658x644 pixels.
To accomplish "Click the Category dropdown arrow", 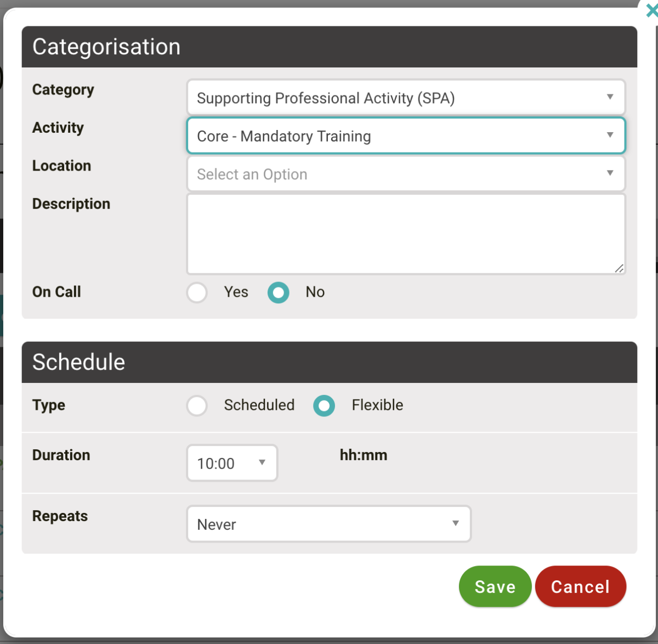I will 610,97.
